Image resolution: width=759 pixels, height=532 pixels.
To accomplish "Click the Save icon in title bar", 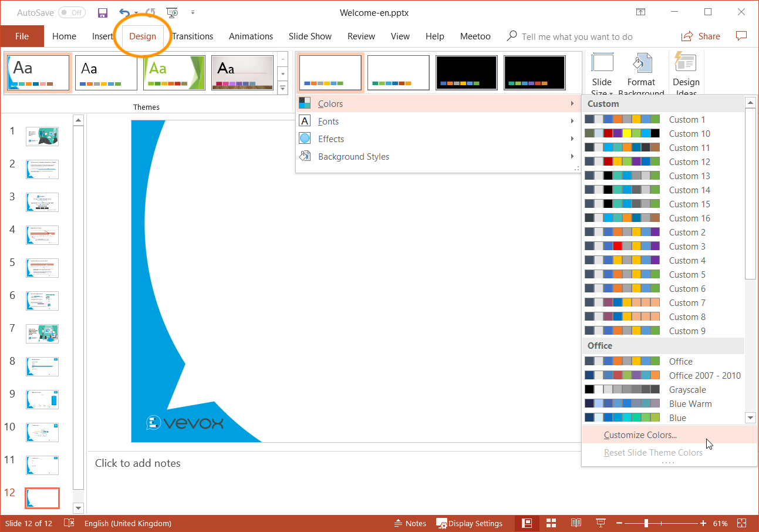I will [103, 12].
